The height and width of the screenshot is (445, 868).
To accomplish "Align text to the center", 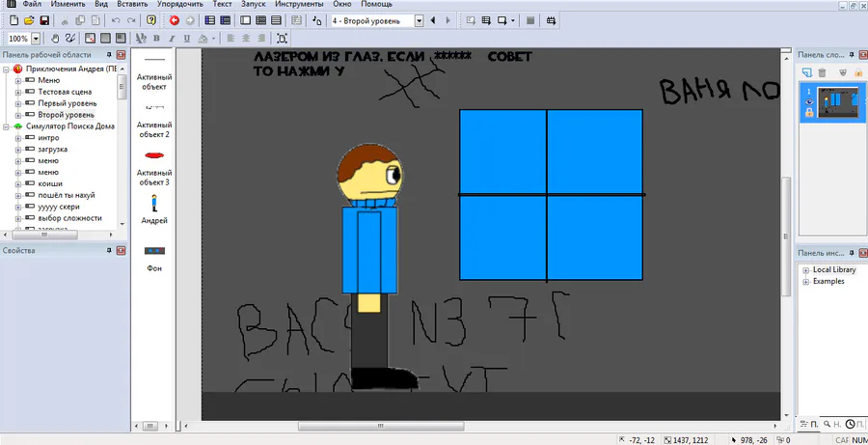I will [246, 39].
